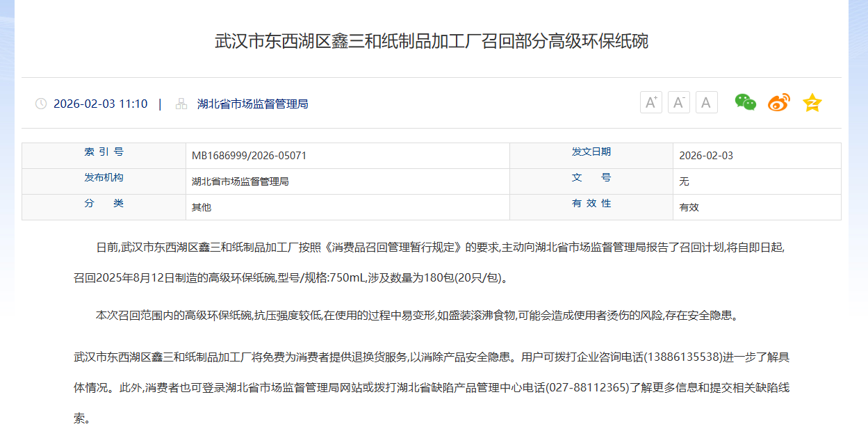868x438 pixels.
Task: Click the clock icon beside publish time
Action: 41,104
